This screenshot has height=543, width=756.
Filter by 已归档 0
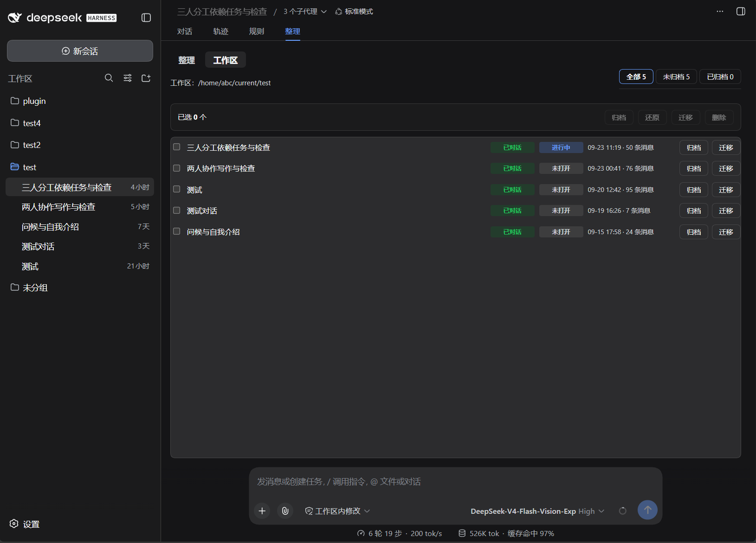click(720, 77)
